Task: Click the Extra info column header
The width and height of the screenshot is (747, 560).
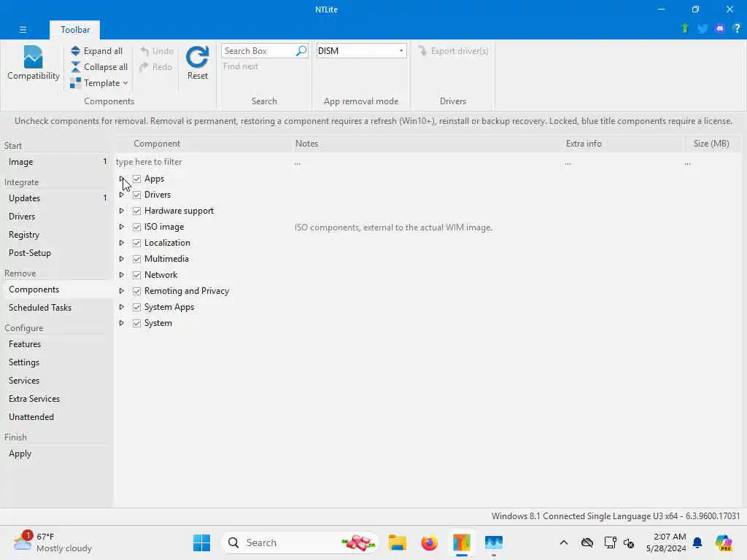Action: click(x=623, y=144)
